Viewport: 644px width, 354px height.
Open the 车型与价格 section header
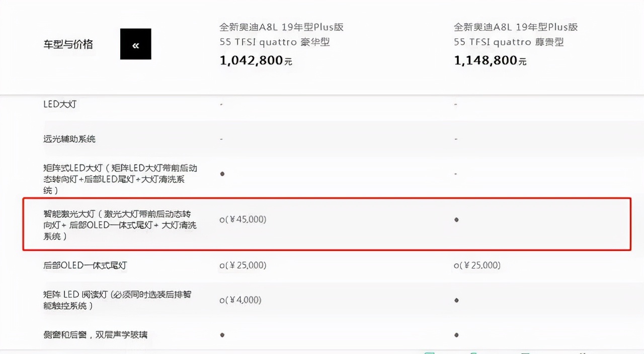68,44
